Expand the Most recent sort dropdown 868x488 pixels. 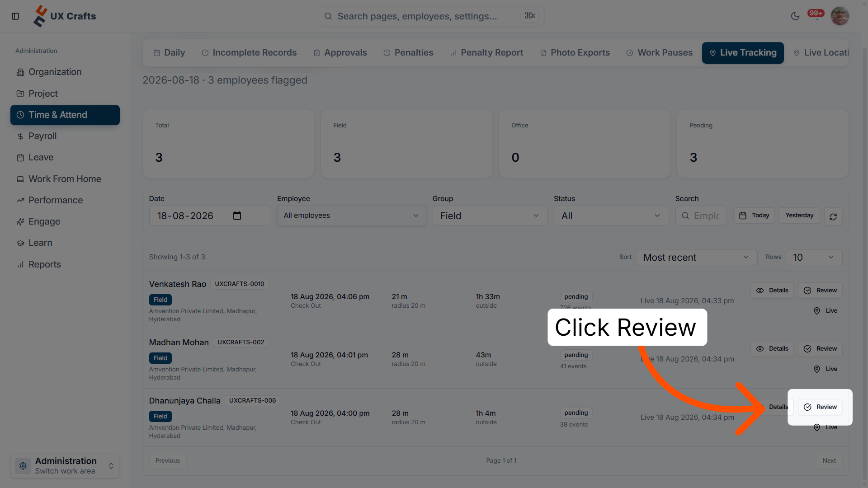pyautogui.click(x=696, y=257)
